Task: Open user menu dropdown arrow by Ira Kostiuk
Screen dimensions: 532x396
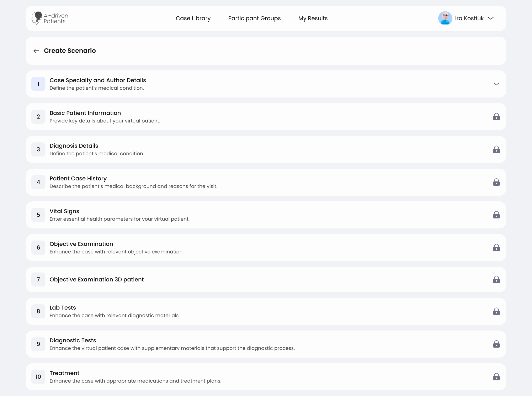Action: click(x=491, y=18)
